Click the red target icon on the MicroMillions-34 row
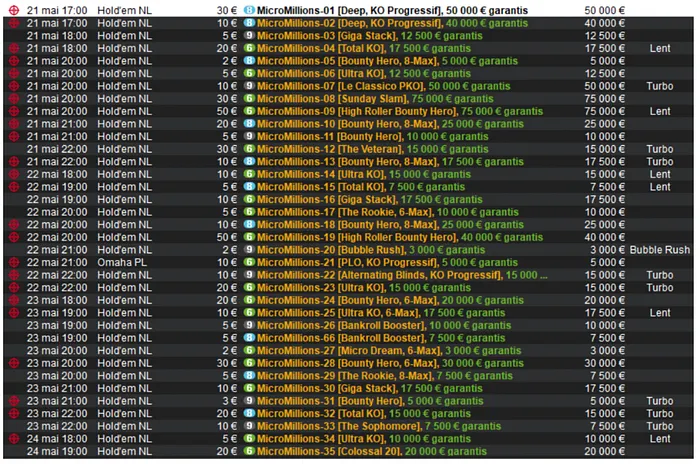 (14, 439)
